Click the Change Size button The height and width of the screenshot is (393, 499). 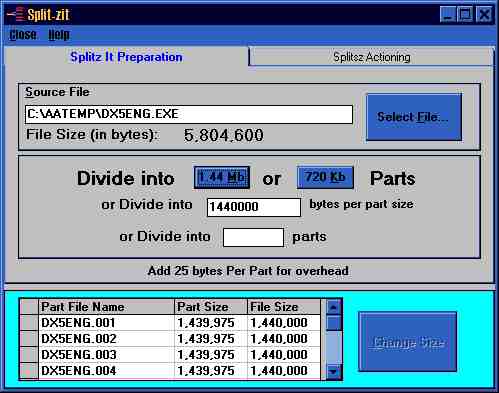408,342
